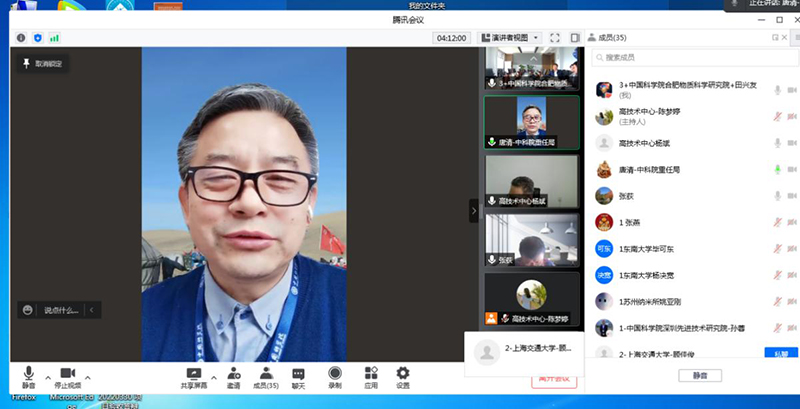The image size is (800, 409).
Task: Start recording with the 录制 icon
Action: [x=335, y=375]
